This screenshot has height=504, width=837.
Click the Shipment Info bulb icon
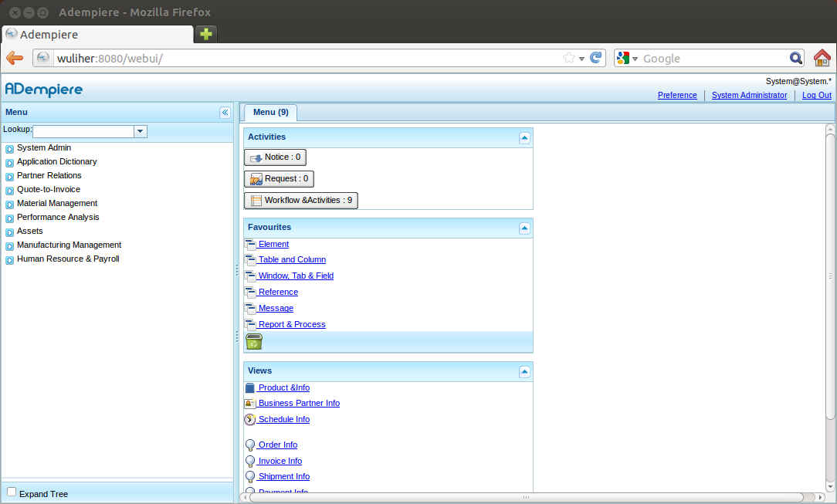tap(250, 477)
